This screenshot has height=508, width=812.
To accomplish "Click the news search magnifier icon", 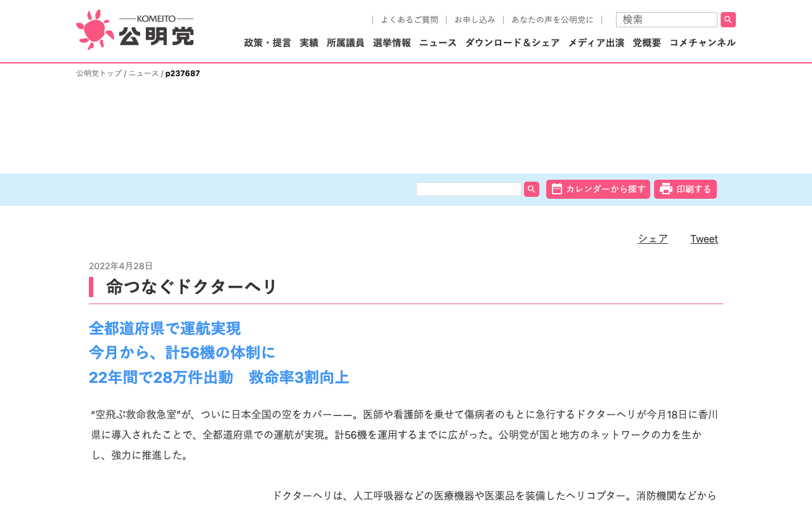I will click(x=532, y=189).
